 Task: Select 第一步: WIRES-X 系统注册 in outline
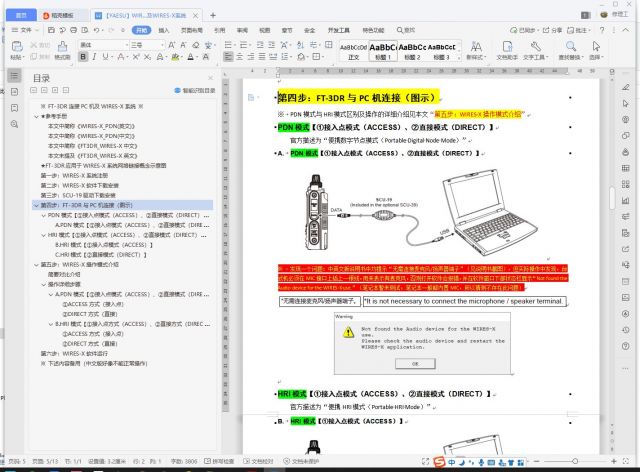pyautogui.click(x=74, y=176)
